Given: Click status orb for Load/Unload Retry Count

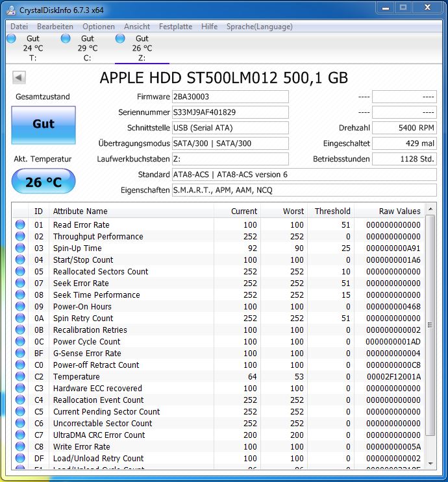Looking at the screenshot, I should 20,459.
